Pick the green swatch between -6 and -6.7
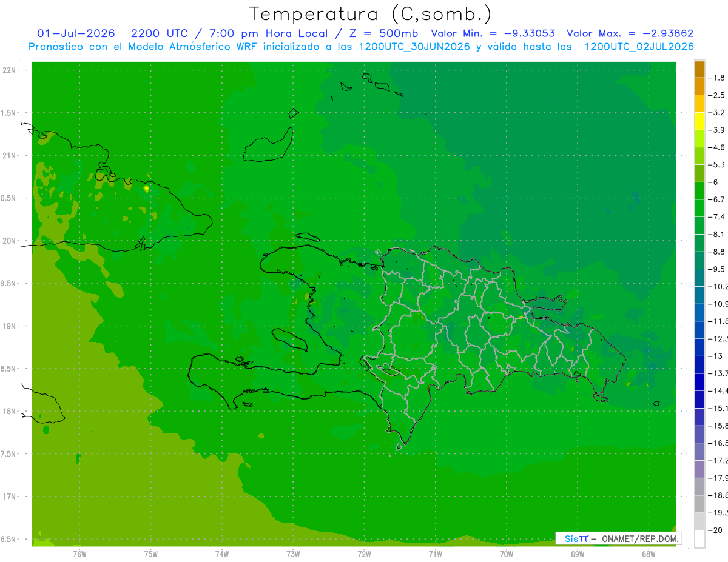This screenshot has width=728, height=562. [x=699, y=191]
